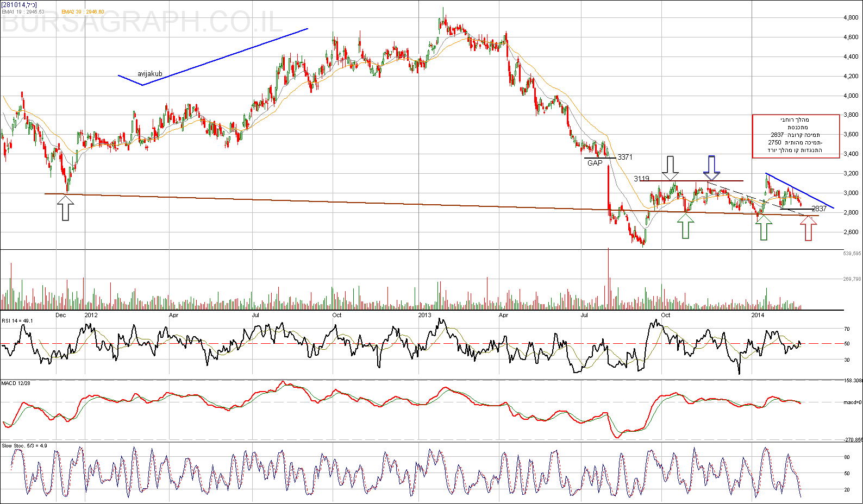Click the red-bordered Hebrew annotation box
Viewport: 863px width, 504px height.
[796, 136]
